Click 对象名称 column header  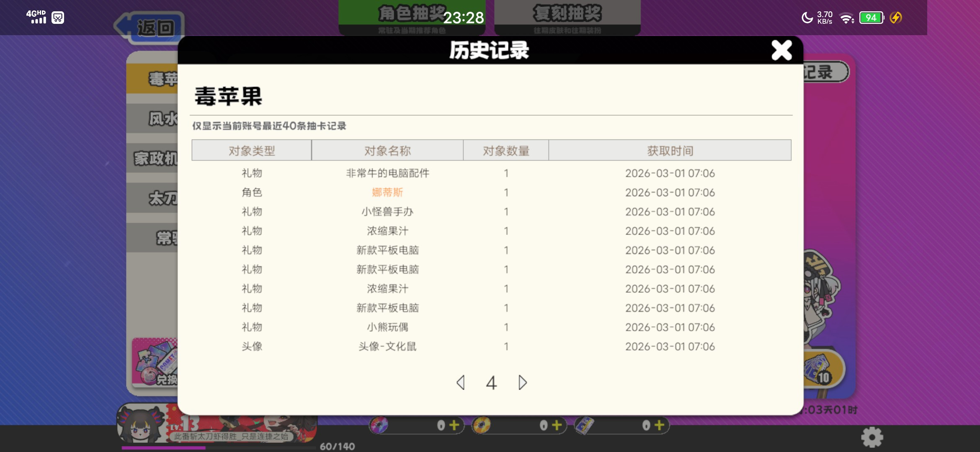point(387,150)
